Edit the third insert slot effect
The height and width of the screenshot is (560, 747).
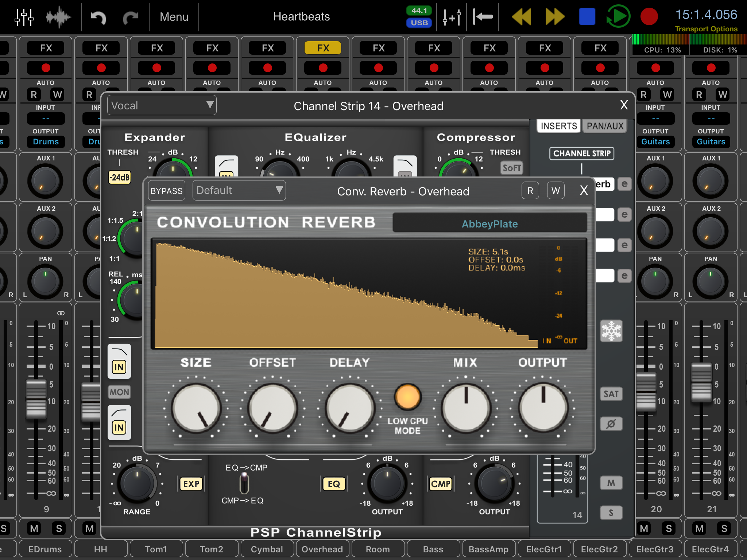(625, 245)
